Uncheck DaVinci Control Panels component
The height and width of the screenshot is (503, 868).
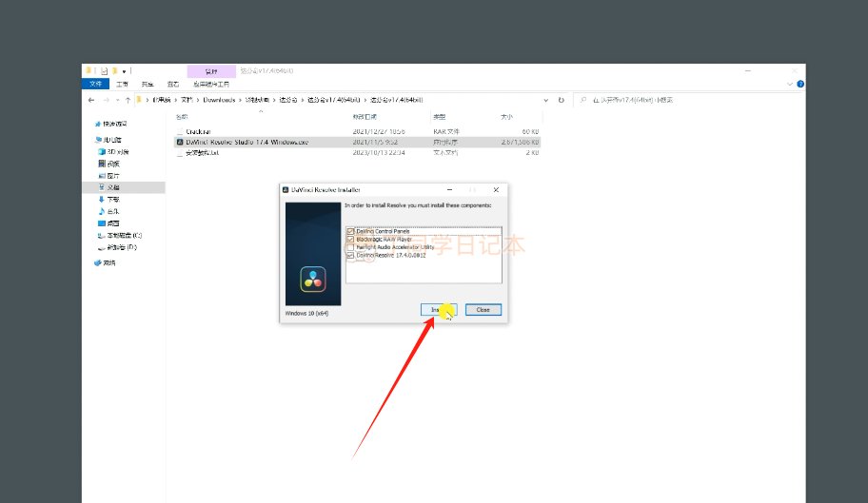[x=350, y=231]
